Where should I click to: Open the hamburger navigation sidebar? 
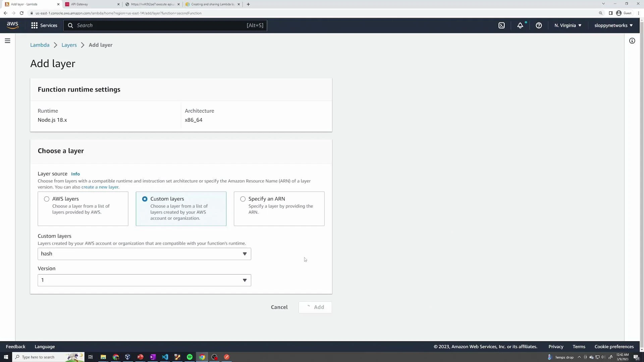7,41
